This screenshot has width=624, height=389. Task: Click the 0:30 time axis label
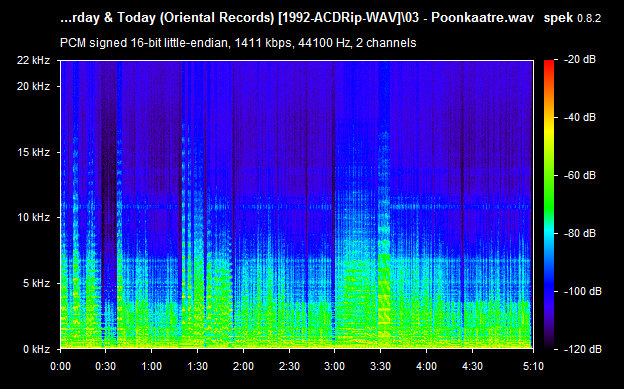click(x=105, y=366)
